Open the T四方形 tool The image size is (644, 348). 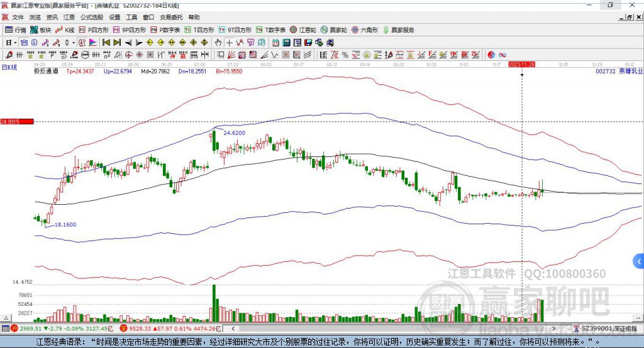(199, 30)
